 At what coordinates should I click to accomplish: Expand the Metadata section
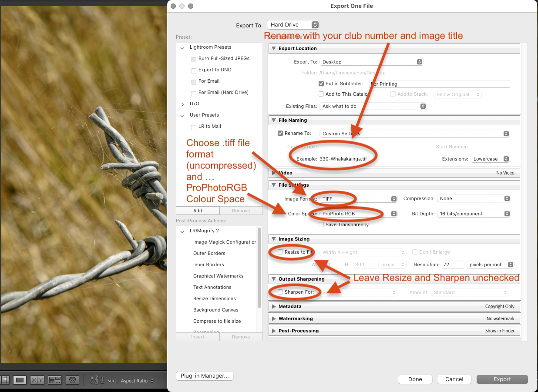tap(274, 306)
